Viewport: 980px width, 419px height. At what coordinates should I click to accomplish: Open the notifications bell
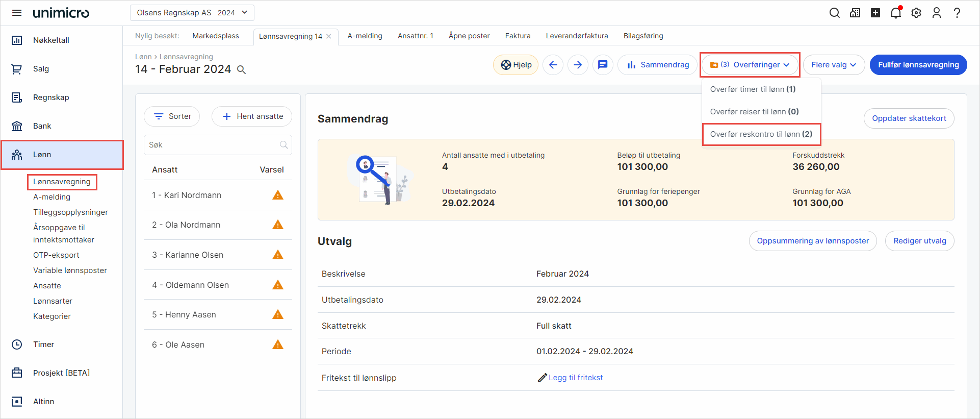click(895, 13)
